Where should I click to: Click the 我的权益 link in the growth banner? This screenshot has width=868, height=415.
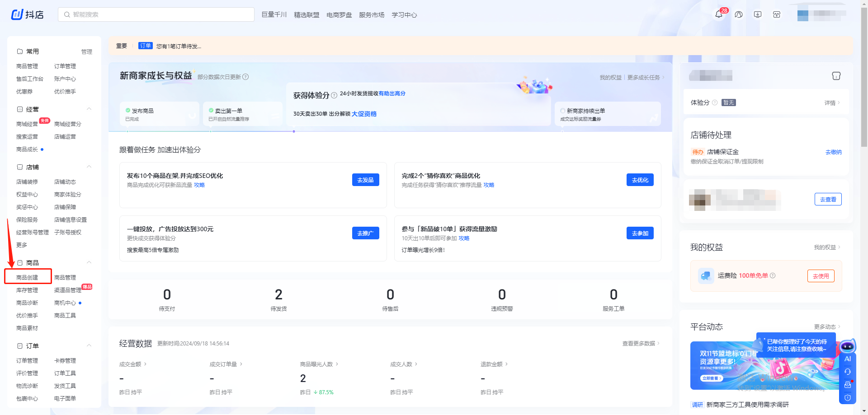(x=611, y=77)
